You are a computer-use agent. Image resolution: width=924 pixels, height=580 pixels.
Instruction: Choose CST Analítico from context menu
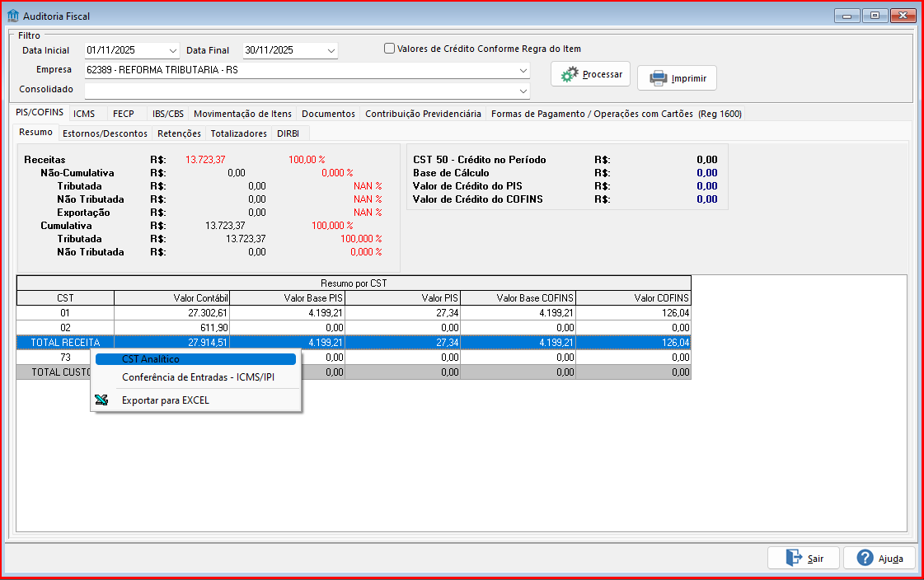(195, 359)
